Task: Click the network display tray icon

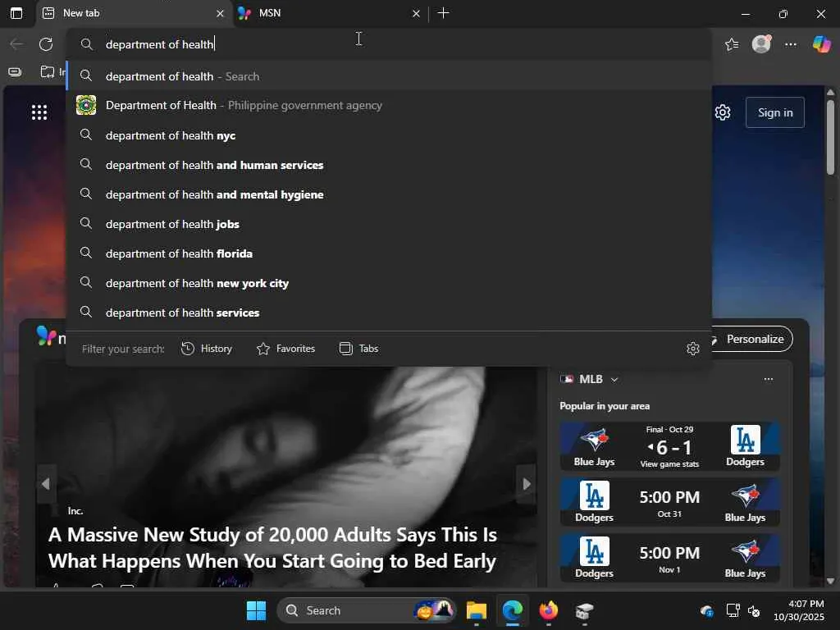Action: (733, 610)
